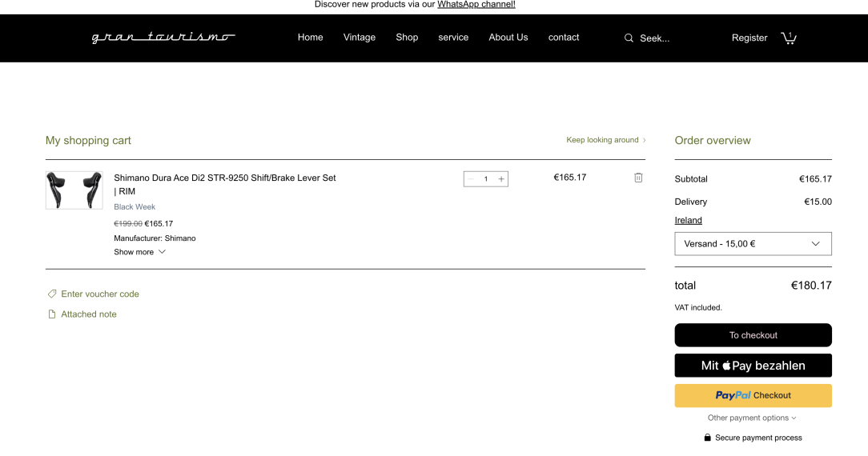Open the shopping cart icon in header
The height and width of the screenshot is (456, 868).
pos(789,38)
